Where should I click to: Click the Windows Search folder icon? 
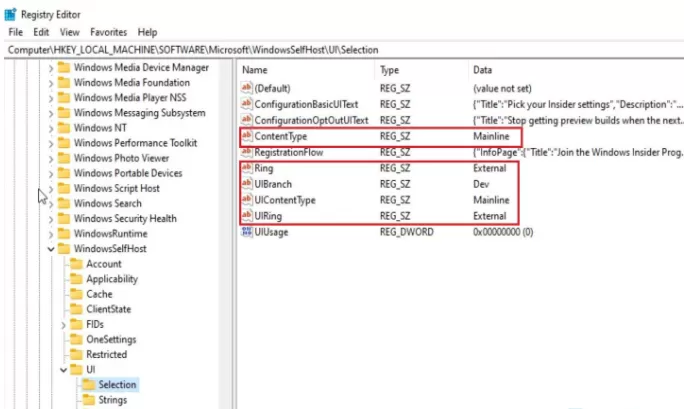coord(64,203)
